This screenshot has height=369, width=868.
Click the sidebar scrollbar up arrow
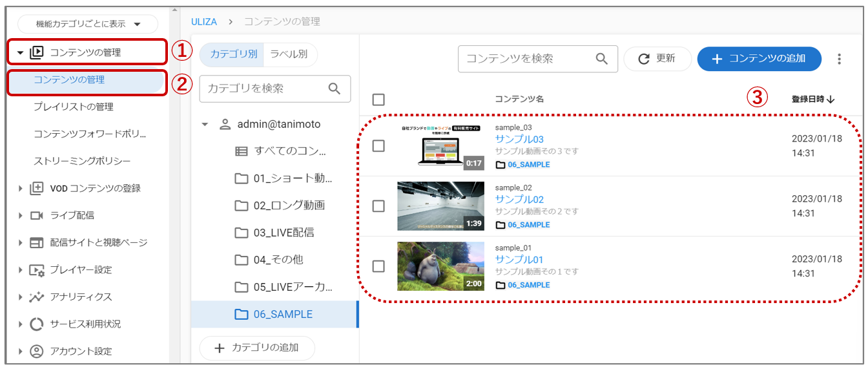(176, 10)
